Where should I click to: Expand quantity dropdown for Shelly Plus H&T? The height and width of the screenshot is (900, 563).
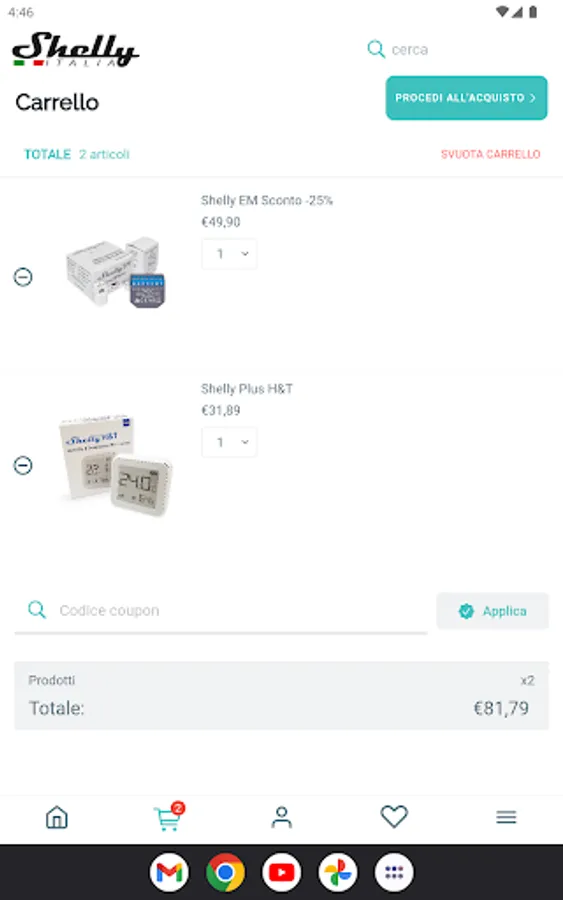click(229, 442)
